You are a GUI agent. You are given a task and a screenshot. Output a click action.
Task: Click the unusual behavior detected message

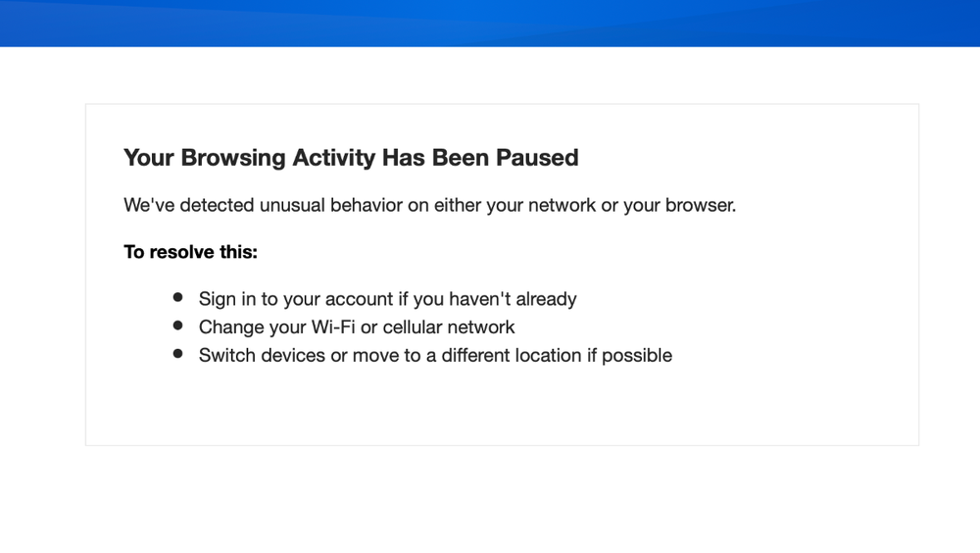429,206
